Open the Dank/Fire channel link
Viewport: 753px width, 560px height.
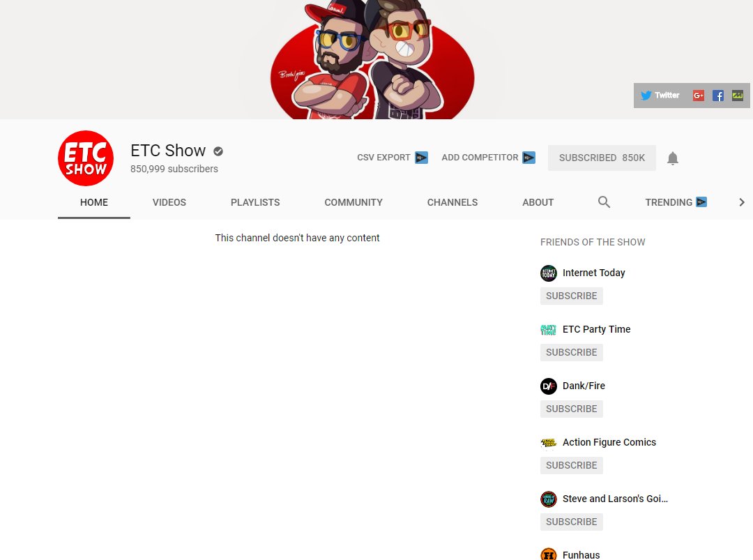tap(584, 386)
